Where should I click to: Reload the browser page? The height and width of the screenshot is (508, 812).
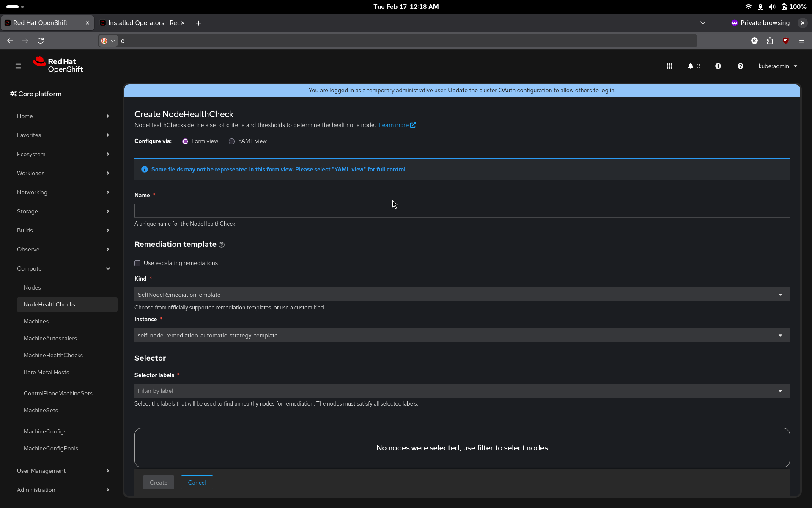41,41
